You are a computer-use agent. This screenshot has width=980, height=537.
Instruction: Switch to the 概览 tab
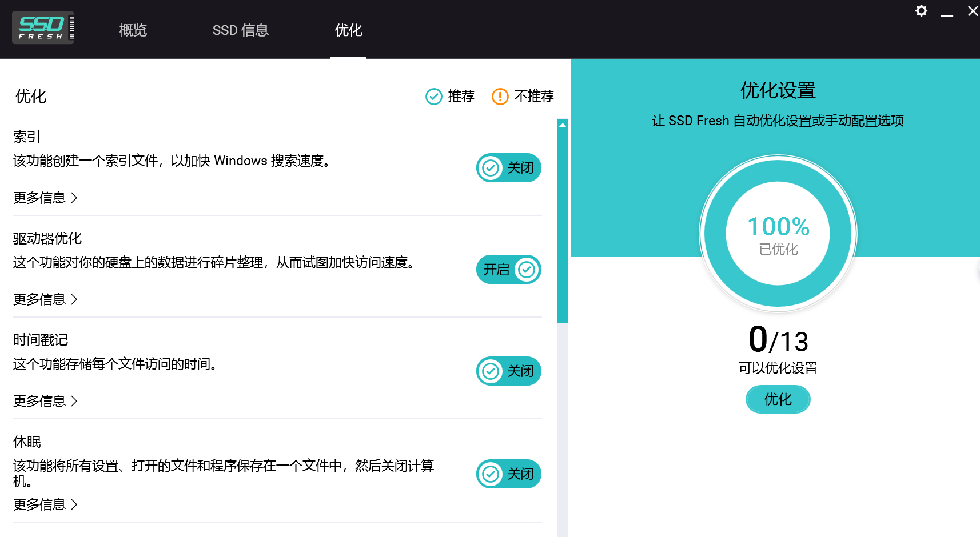(133, 30)
